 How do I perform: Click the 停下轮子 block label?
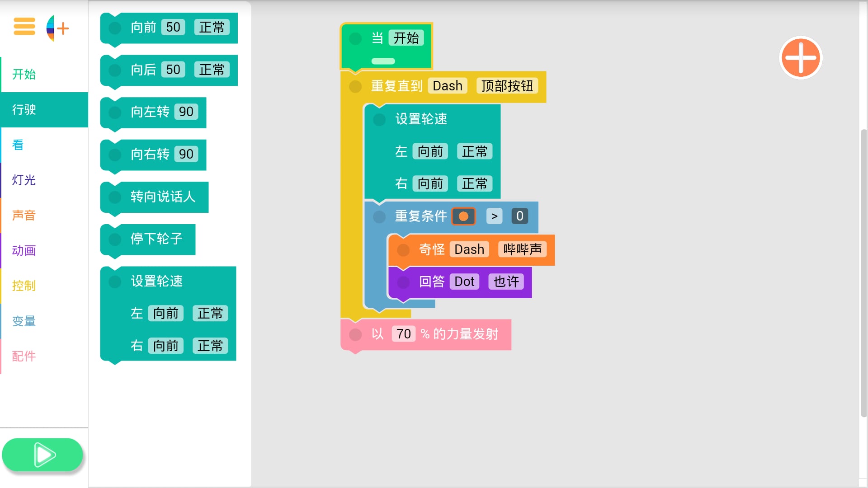[x=156, y=239]
